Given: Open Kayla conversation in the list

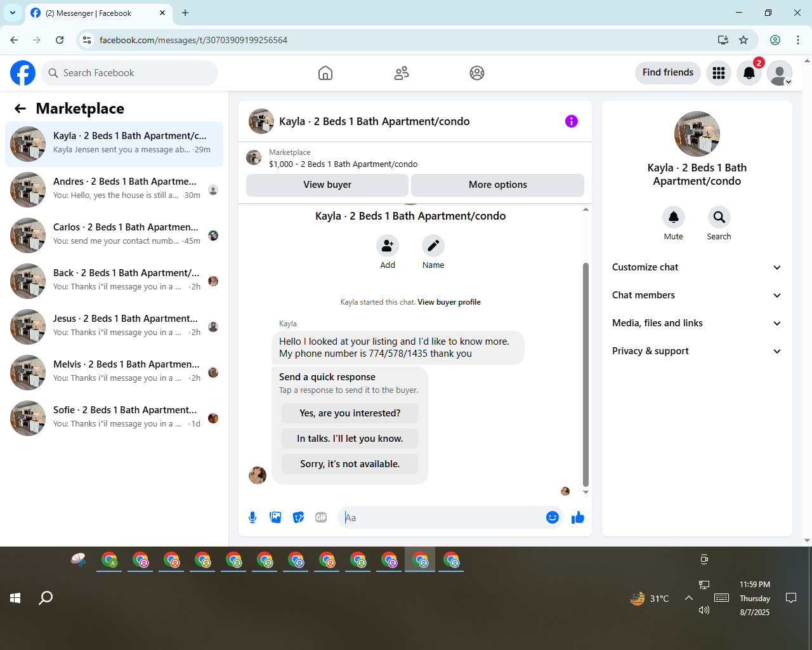Looking at the screenshot, I should click(114, 144).
